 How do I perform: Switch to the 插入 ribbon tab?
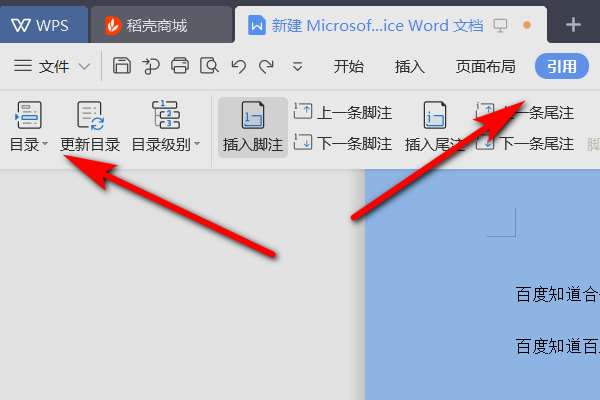click(x=409, y=67)
